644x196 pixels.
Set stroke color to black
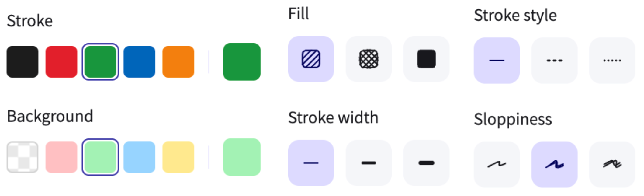tap(23, 61)
